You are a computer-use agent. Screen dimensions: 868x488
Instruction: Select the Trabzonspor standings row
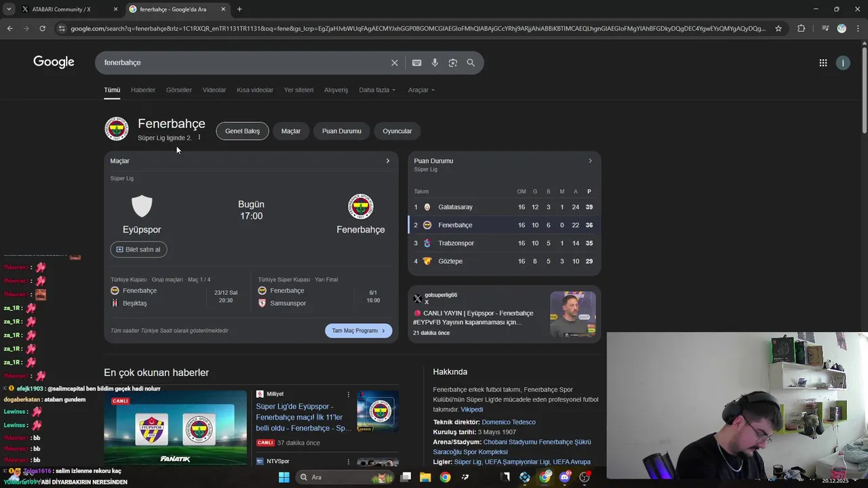504,243
